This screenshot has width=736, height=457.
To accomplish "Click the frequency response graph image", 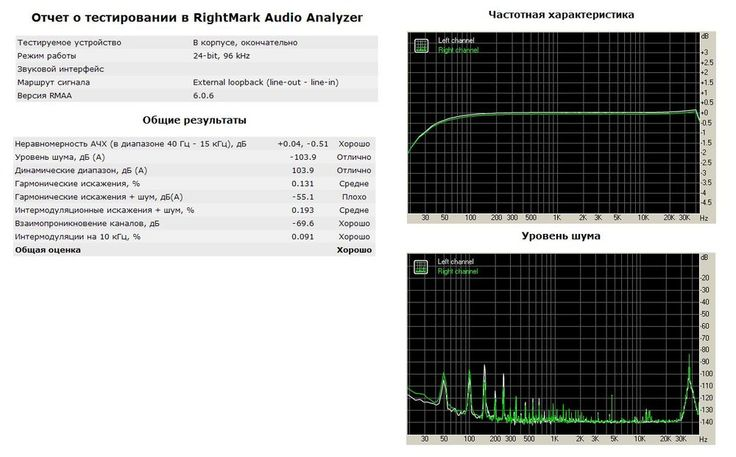I will (561, 128).
